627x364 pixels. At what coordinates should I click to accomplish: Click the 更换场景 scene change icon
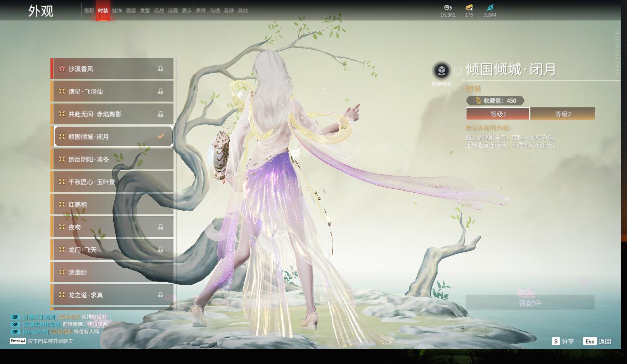pos(441,71)
